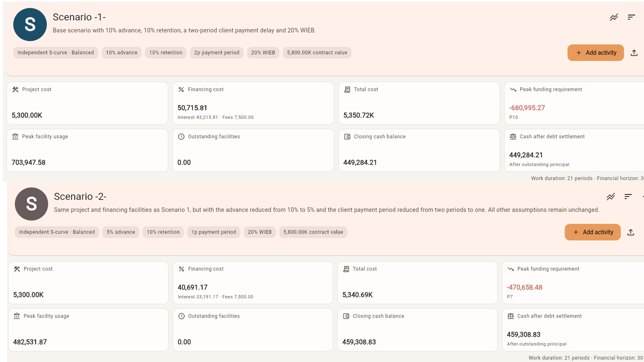Click the closing cash balance value 449,284.21
Screen dimensions: 644x362
pyautogui.click(x=360, y=162)
